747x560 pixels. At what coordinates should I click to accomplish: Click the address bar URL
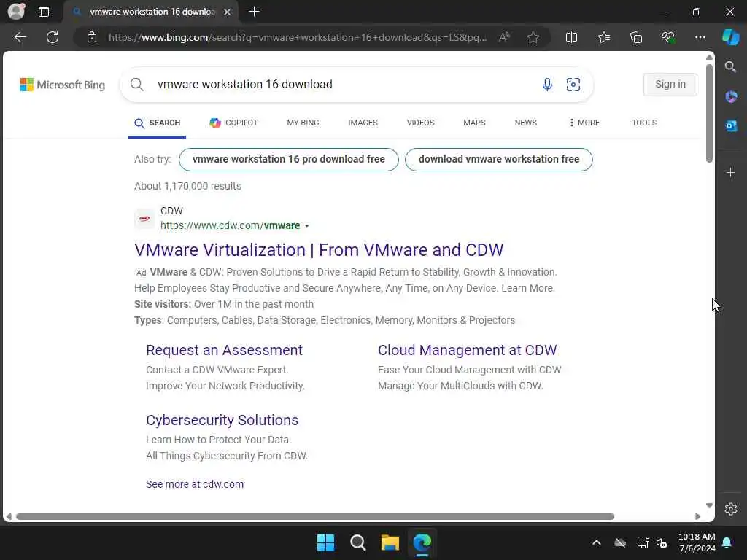pyautogui.click(x=298, y=37)
